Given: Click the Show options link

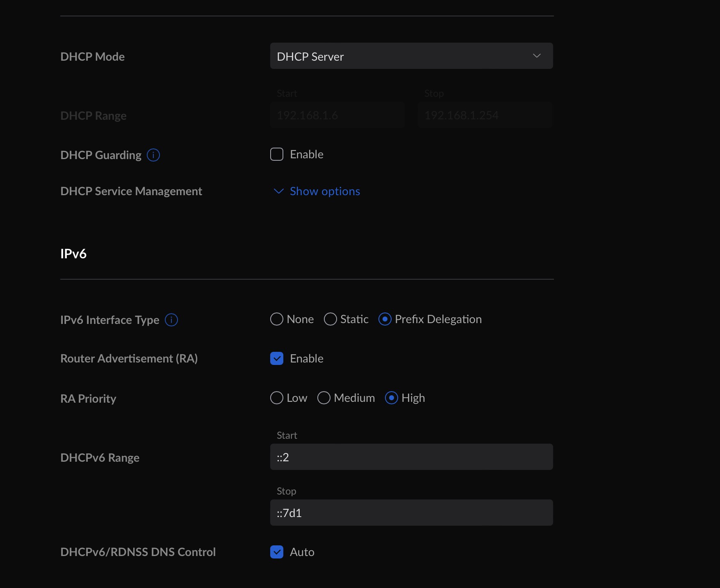Looking at the screenshot, I should click(325, 191).
